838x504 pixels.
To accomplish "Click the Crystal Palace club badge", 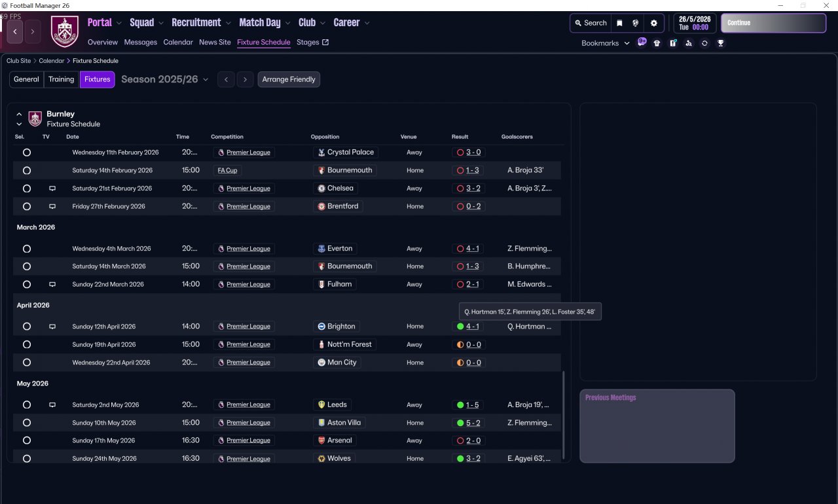I will point(321,153).
